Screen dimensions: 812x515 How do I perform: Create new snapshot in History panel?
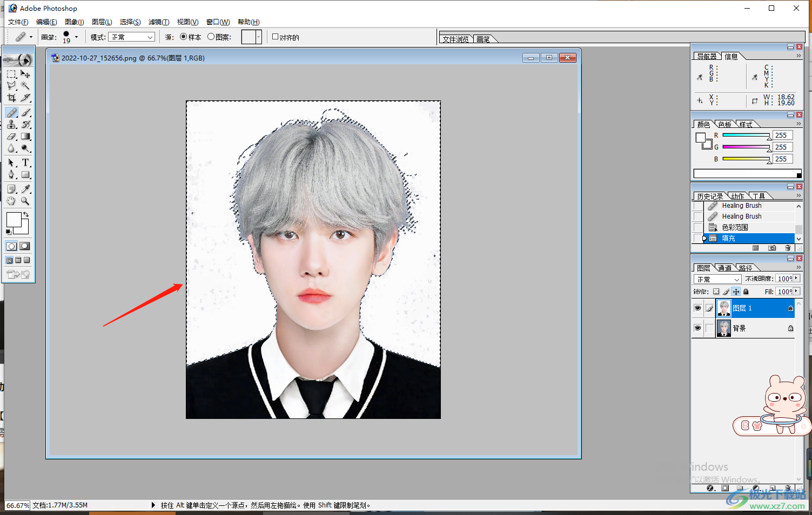tap(772, 248)
